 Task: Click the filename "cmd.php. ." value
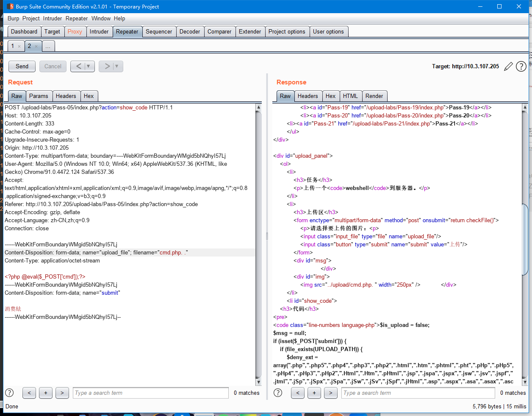172,252
